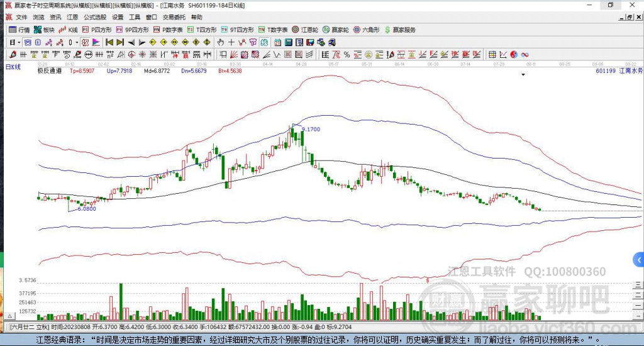Open the 公式选股 menu
This screenshot has width=644, height=346.
click(x=95, y=17)
